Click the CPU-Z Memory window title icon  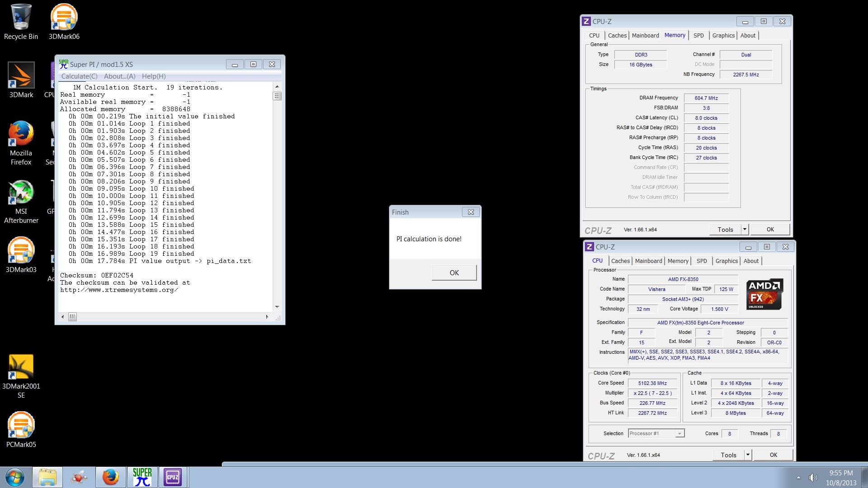point(586,21)
